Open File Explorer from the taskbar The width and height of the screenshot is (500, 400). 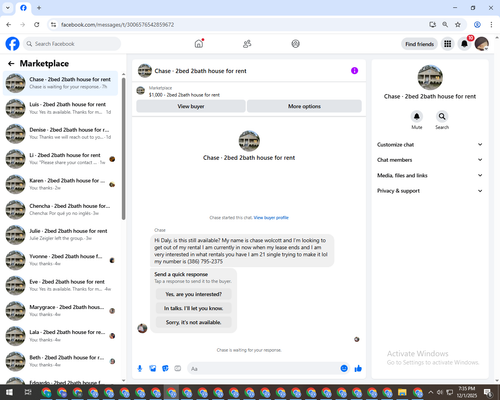tap(402, 392)
